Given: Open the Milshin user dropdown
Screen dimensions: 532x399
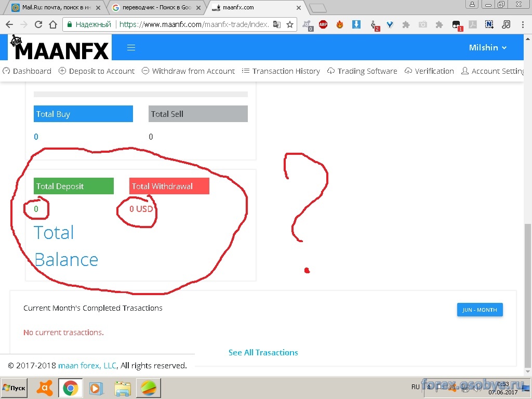Looking at the screenshot, I should coord(487,47).
